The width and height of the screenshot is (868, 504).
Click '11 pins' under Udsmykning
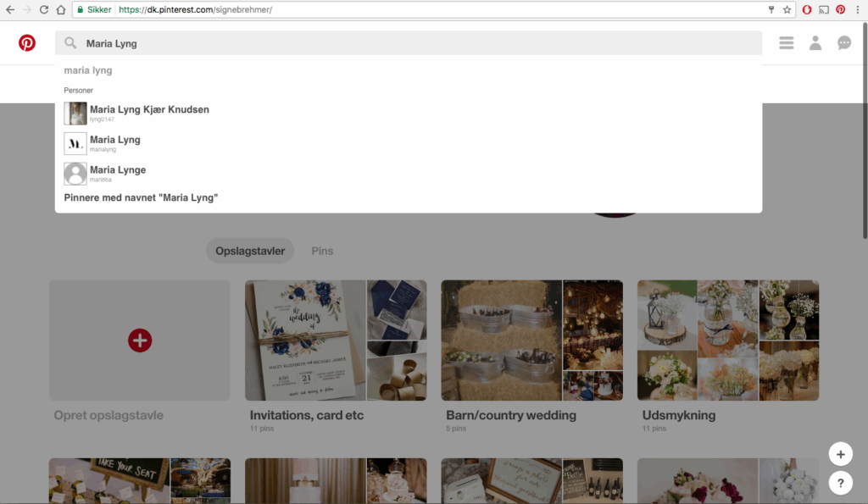pos(654,429)
